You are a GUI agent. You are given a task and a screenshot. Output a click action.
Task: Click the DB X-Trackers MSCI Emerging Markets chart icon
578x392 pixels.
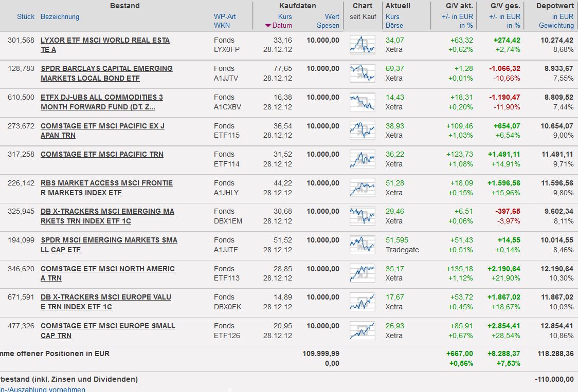(363, 216)
